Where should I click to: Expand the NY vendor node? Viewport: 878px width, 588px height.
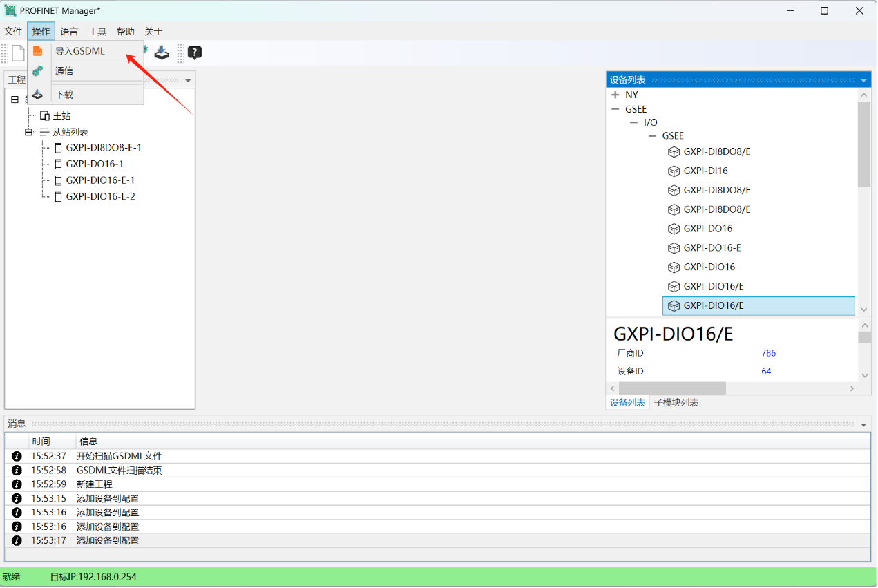[615, 95]
